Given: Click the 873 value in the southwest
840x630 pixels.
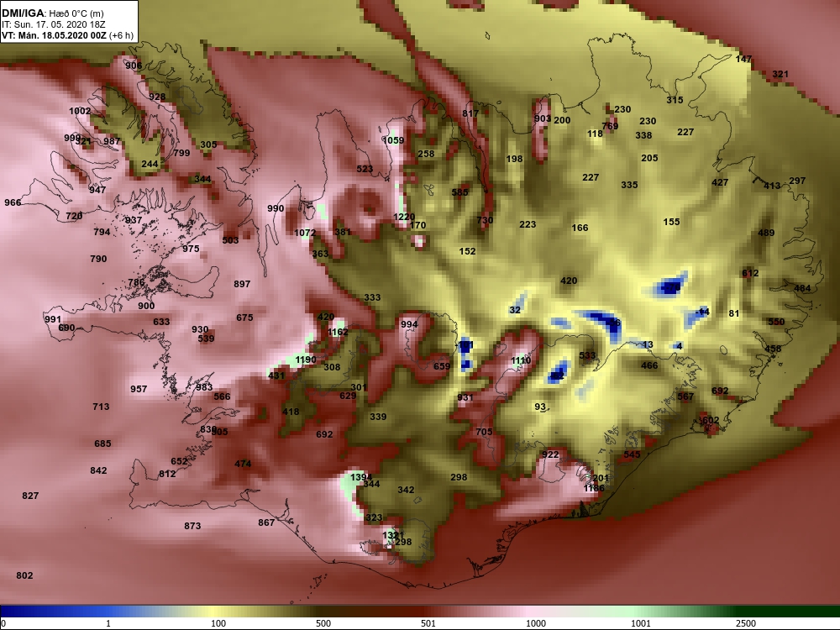Looking at the screenshot, I should [192, 526].
